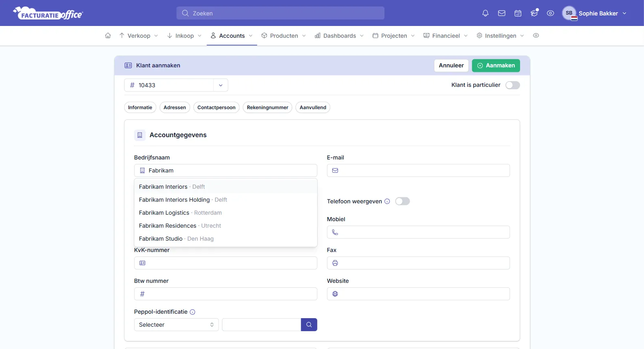Image resolution: width=644 pixels, height=349 pixels.
Task: Enable the Klant is particulier switch
Action: pos(512,85)
